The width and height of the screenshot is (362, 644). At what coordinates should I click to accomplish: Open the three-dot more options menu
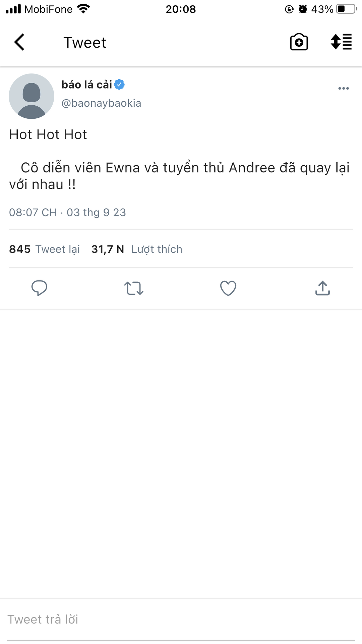pos(344,88)
